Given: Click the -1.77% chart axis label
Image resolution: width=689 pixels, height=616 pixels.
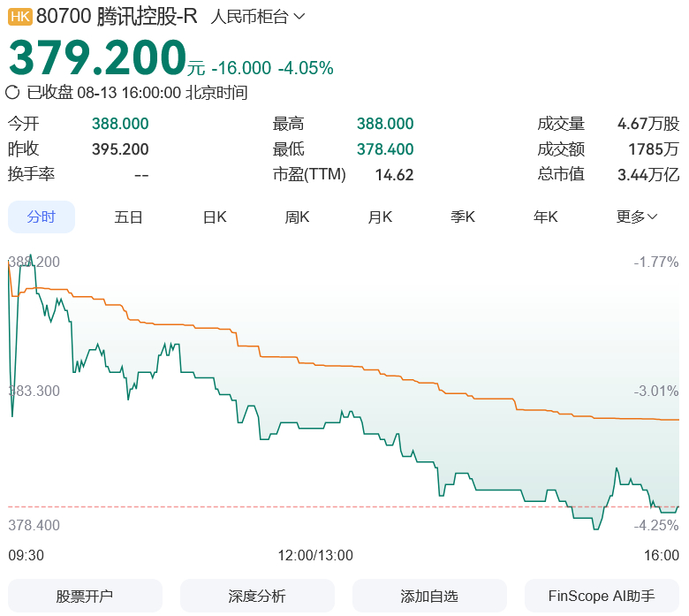Looking at the screenshot, I should [656, 262].
